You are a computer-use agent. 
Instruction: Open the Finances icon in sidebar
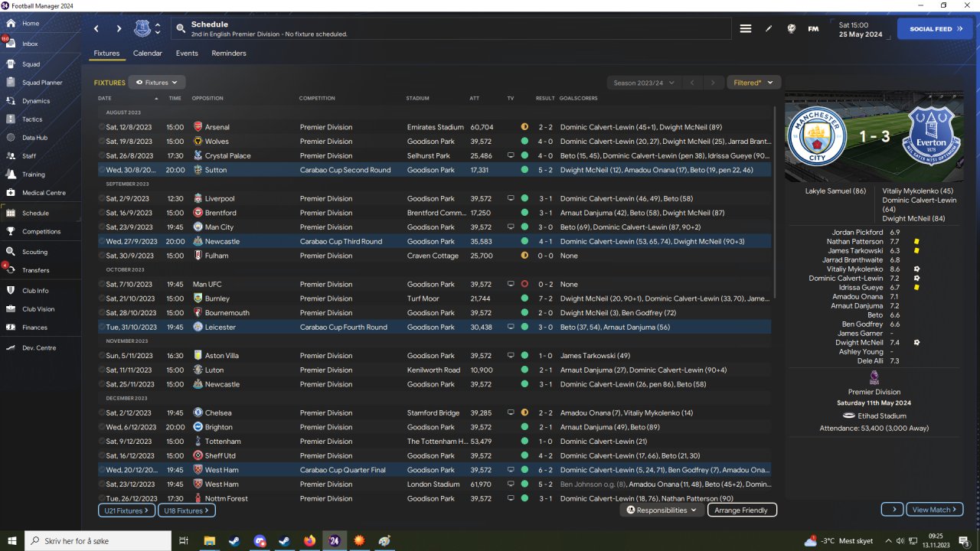pyautogui.click(x=11, y=328)
